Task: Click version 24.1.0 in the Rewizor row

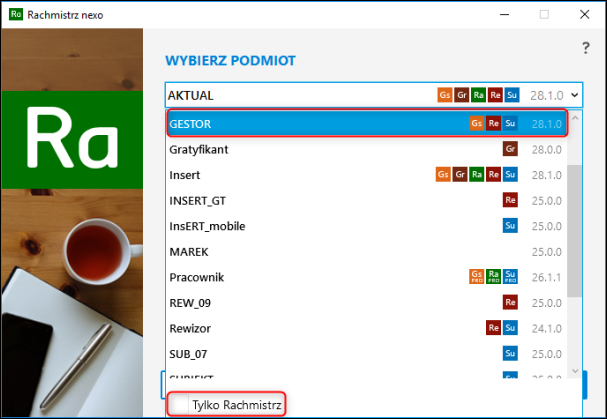Action: 547,328
